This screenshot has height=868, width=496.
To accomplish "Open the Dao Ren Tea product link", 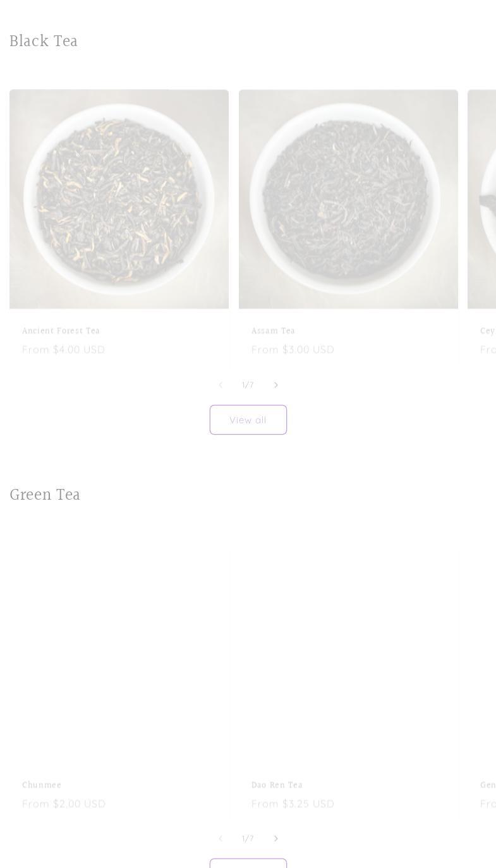I will click(x=277, y=785).
